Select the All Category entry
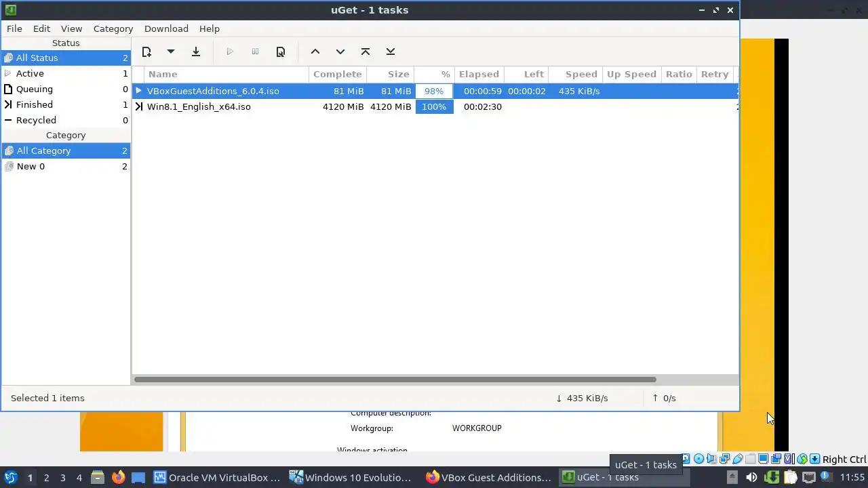This screenshot has height=488, width=868. point(66,150)
